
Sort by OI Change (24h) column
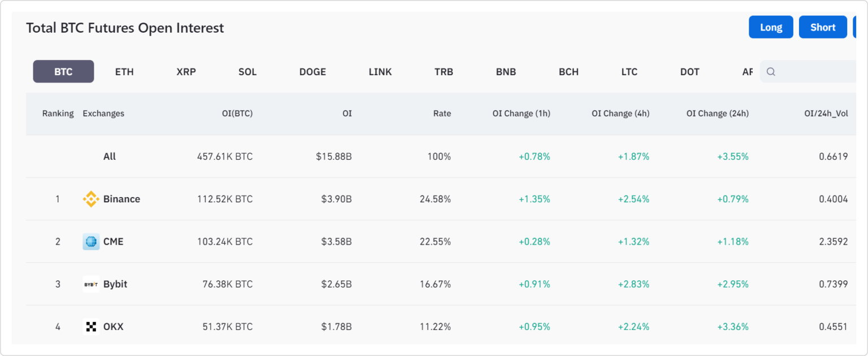coord(717,114)
